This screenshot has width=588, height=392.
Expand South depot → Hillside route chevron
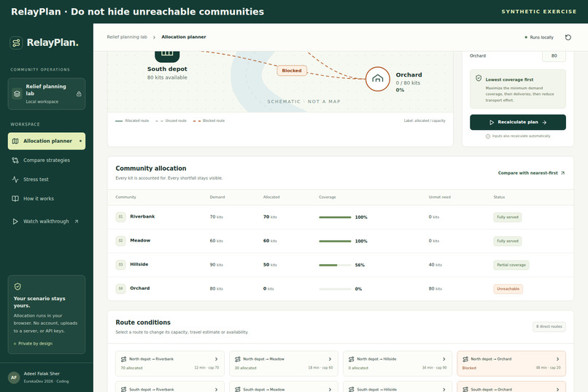(444, 389)
